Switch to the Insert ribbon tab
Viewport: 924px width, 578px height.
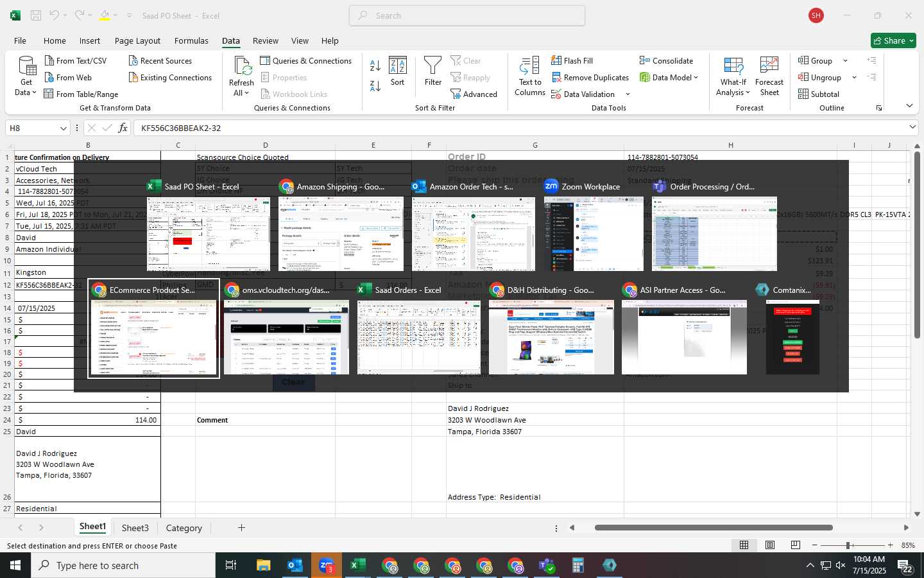click(x=90, y=40)
